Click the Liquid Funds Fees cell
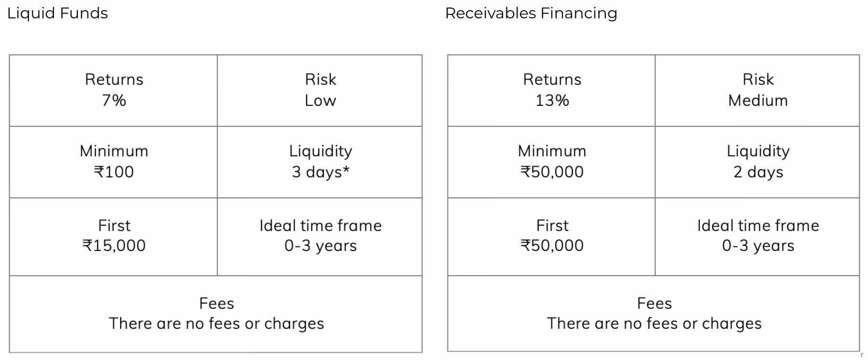 click(216, 314)
